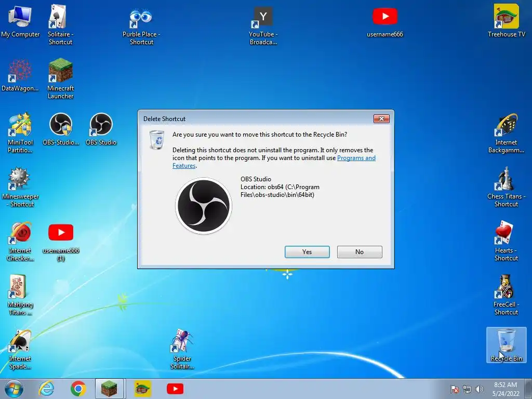Image resolution: width=532 pixels, height=399 pixels.
Task: Open the Windows Start menu
Action: 14,389
